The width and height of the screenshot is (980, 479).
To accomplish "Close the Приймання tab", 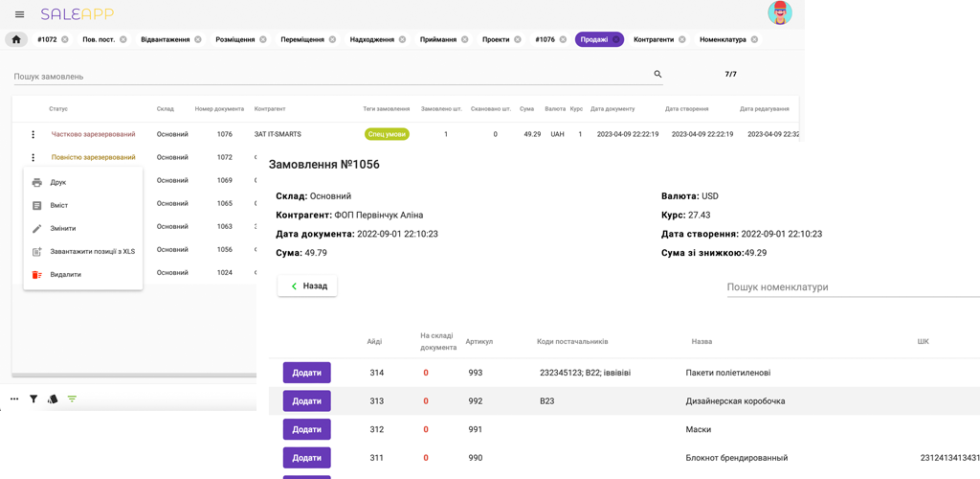I will tap(464, 39).
